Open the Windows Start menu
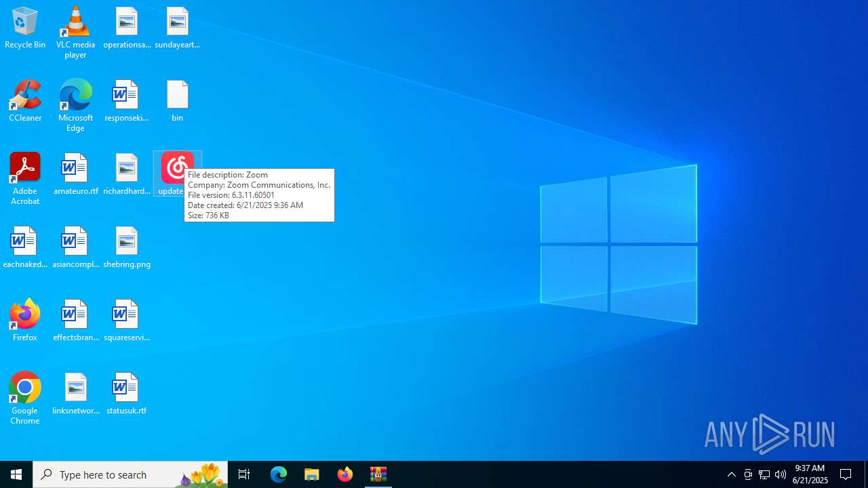Viewport: 868px width, 488px height. (16, 474)
